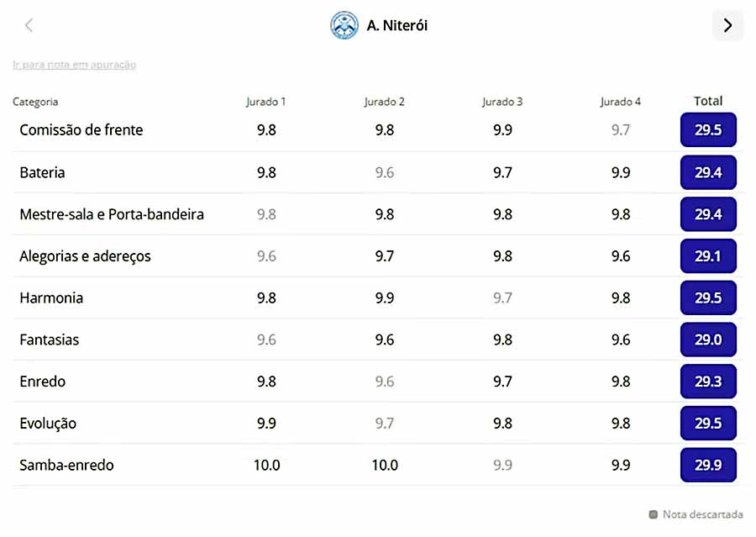The width and height of the screenshot is (756, 537).
Task: Click the A. Niterói school name title
Action: [x=397, y=25]
